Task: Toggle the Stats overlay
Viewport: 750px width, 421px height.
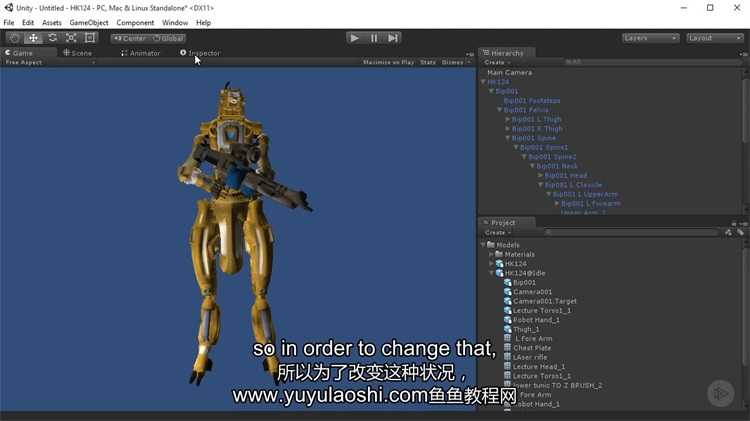Action: (x=428, y=62)
